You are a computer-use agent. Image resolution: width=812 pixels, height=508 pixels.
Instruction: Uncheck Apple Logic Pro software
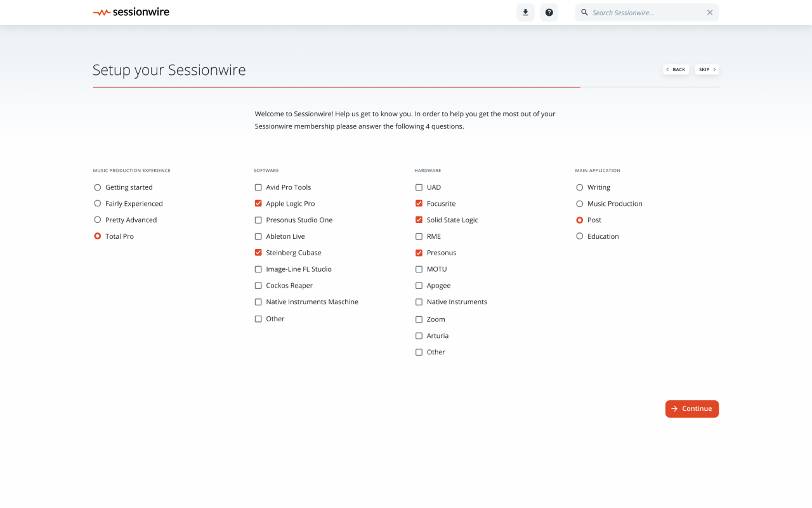(258, 204)
